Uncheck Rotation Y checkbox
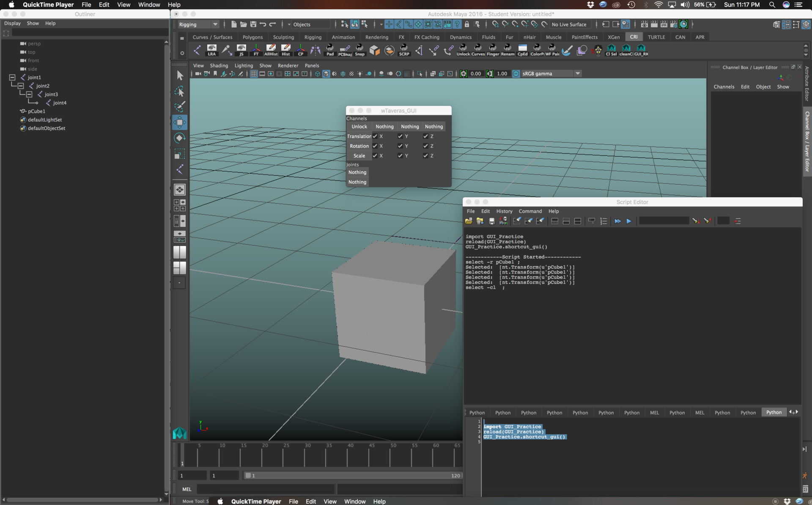The width and height of the screenshot is (812, 505). pyautogui.click(x=400, y=146)
